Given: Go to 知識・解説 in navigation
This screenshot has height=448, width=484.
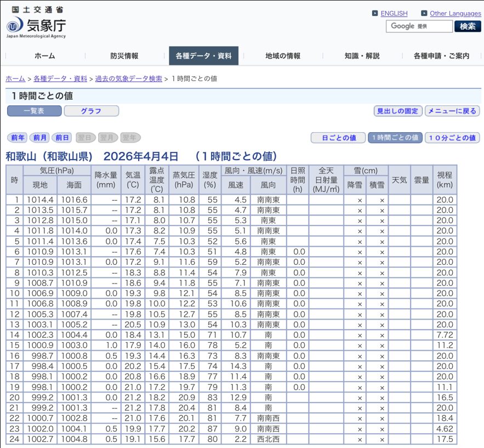Looking at the screenshot, I should pos(362,56).
